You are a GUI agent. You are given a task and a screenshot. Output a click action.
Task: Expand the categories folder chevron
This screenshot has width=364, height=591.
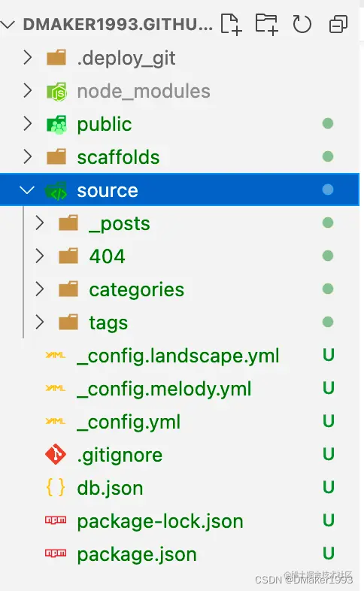point(40,289)
